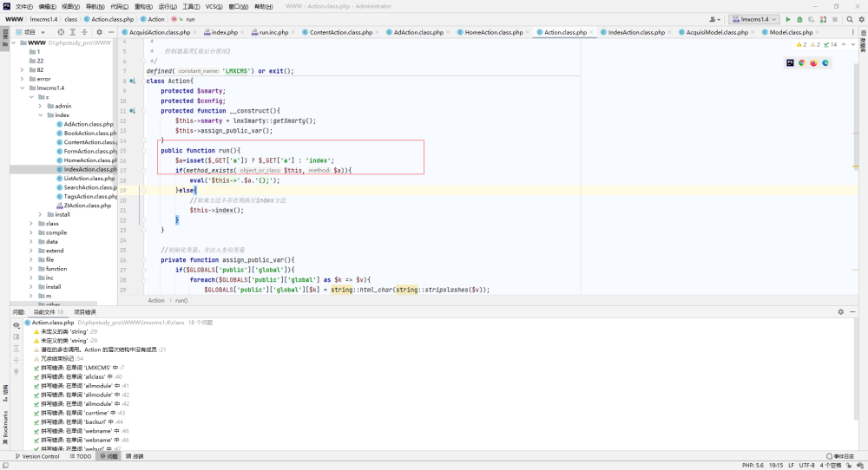Collapse the lmxcms1.4 folder node
This screenshot has width=868, height=470.
pyautogui.click(x=23, y=88)
